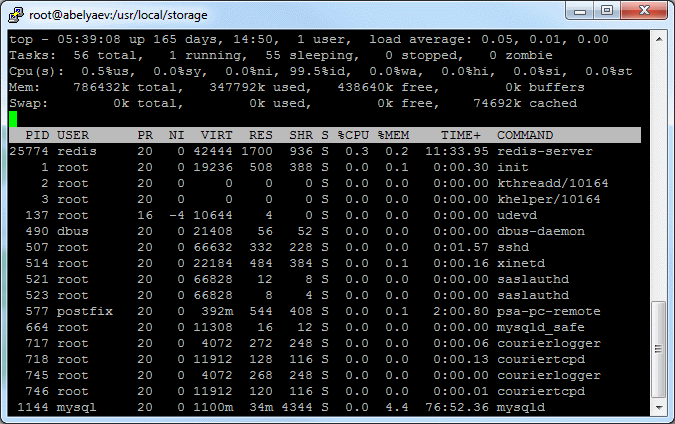Click the PID column header
675x424 pixels.
pos(37,135)
